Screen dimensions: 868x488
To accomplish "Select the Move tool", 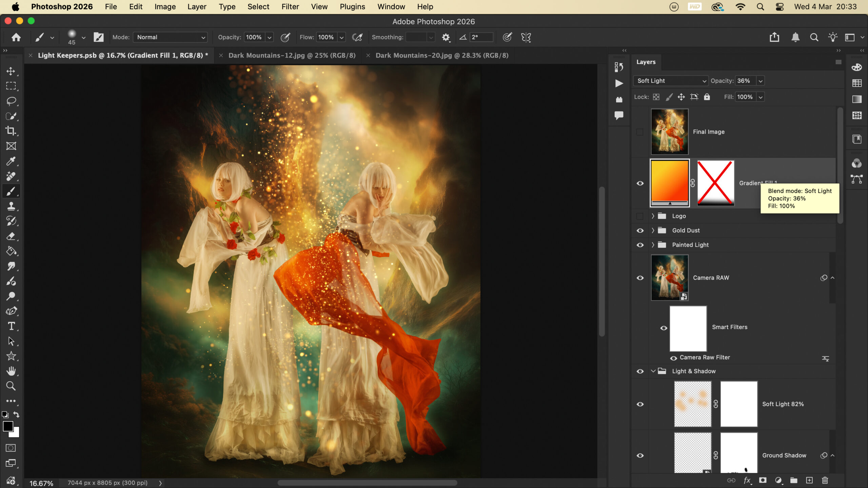I will (11, 71).
